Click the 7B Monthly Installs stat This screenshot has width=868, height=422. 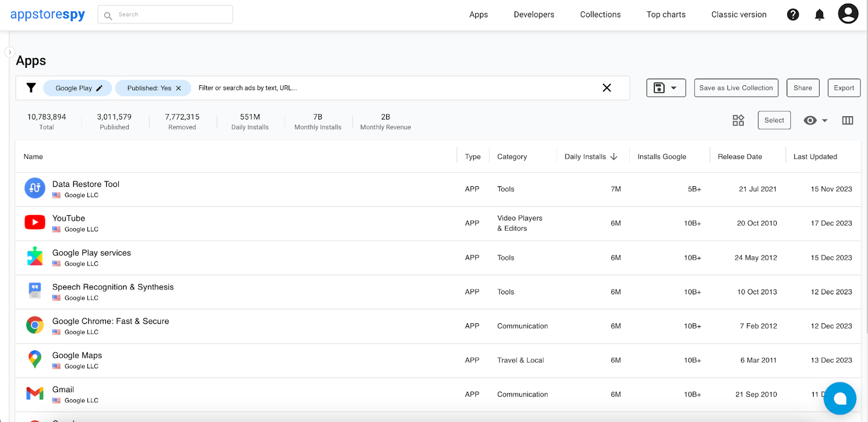point(318,122)
